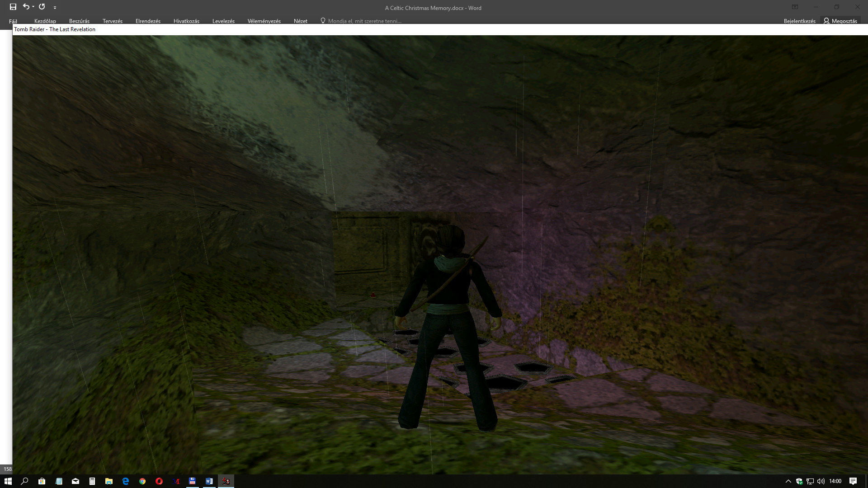The height and width of the screenshot is (488, 868).
Task: Click the Undo arrow icon
Action: pyautogui.click(x=26, y=7)
